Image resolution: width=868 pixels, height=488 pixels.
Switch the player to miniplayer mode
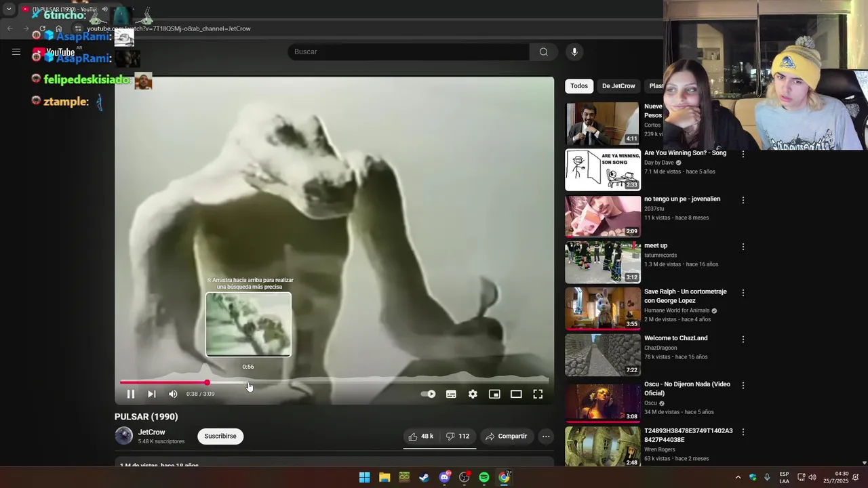[x=494, y=394]
